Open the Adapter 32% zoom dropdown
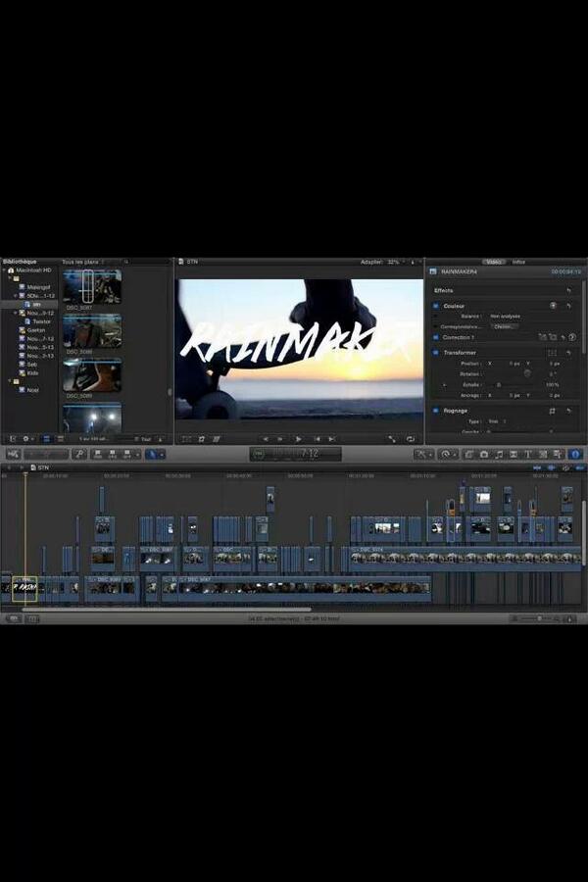 click(382, 262)
